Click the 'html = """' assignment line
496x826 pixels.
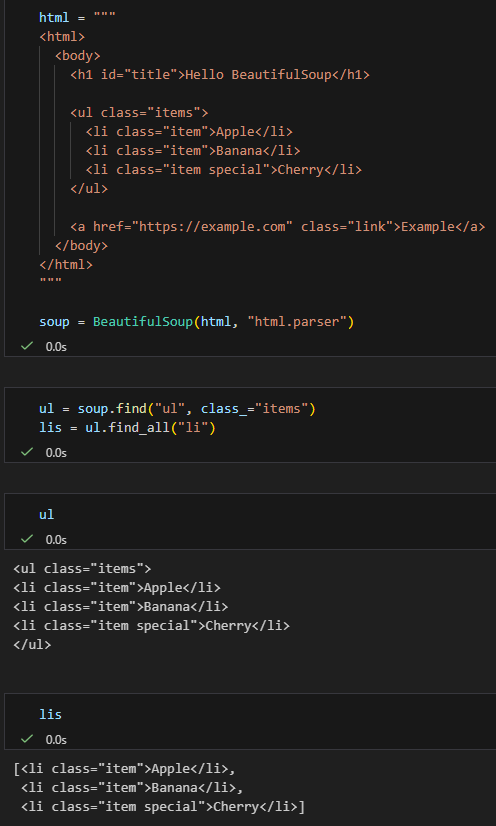77,17
